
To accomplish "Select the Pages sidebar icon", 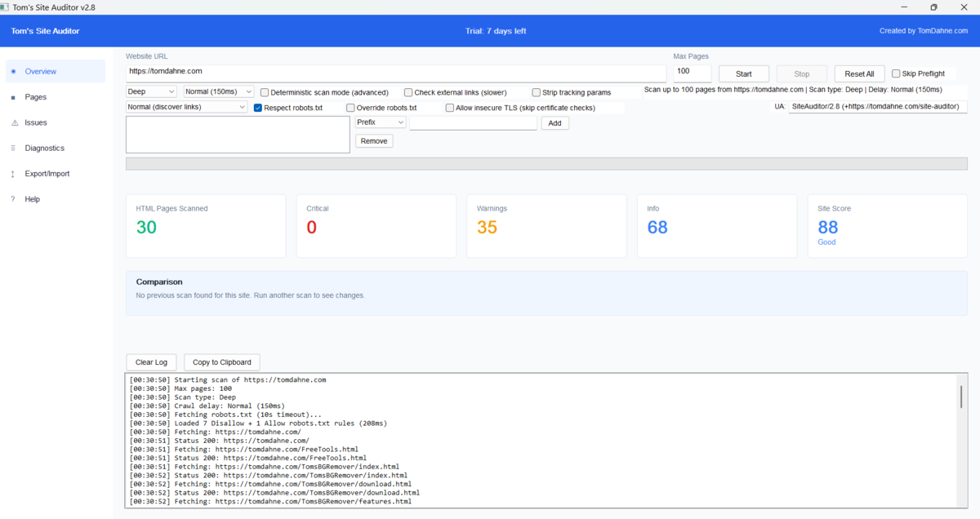I will (14, 96).
